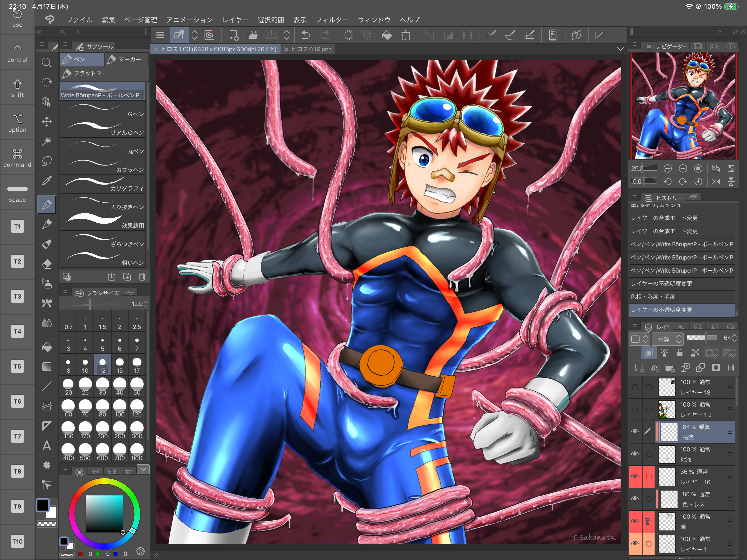747x560 pixels.
Task: Click the Navigator preview thumbnail
Action: pyautogui.click(x=684, y=106)
